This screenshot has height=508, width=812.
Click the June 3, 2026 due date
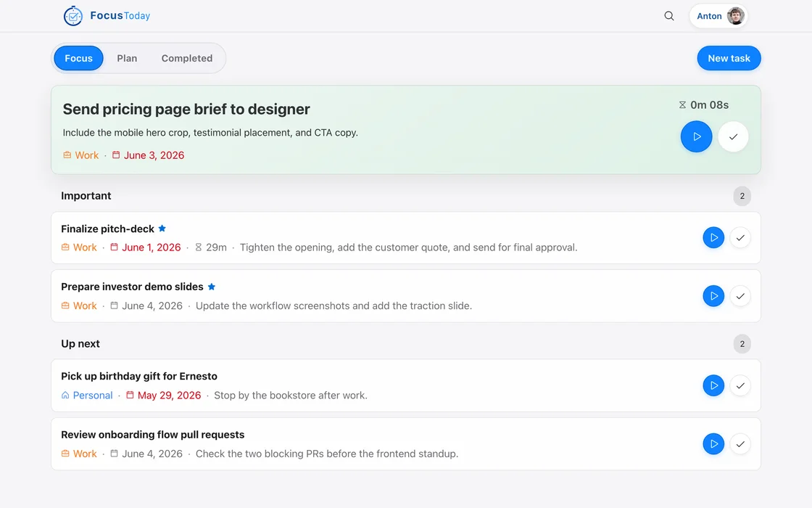click(154, 155)
